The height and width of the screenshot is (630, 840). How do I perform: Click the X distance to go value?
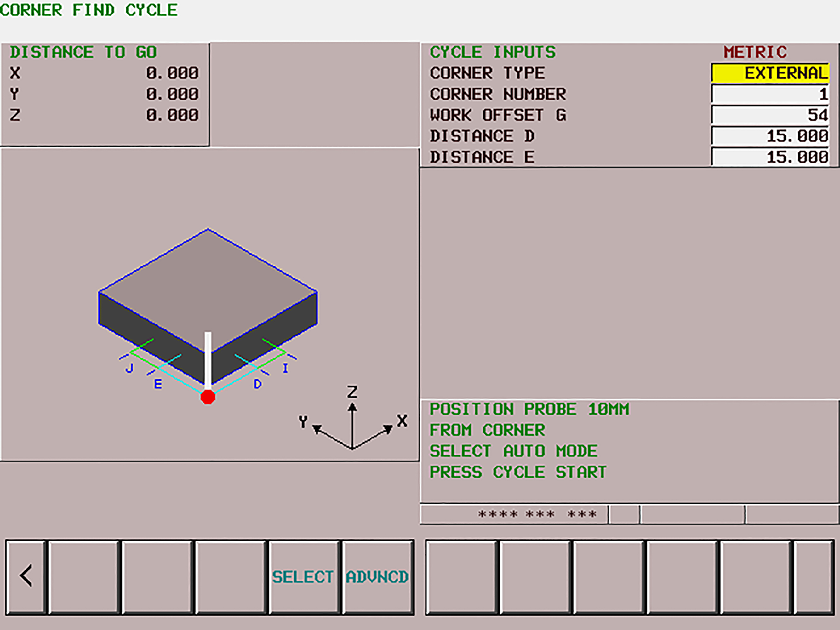pyautogui.click(x=172, y=73)
